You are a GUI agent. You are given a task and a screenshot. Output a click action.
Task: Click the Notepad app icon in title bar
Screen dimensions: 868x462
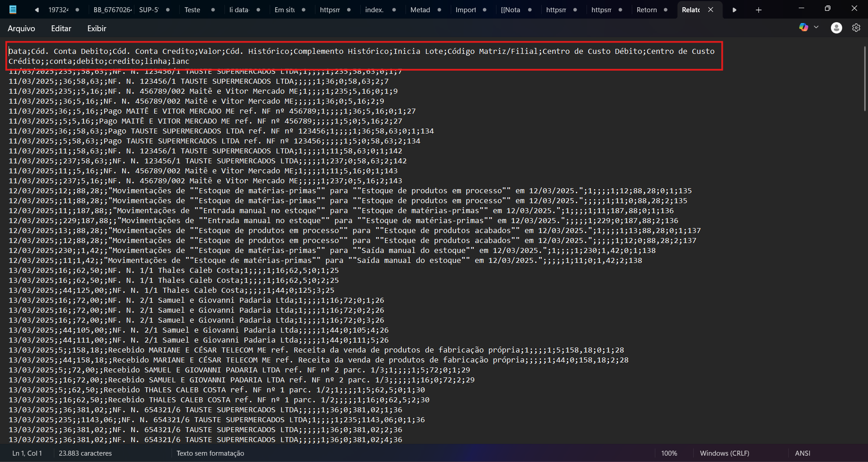[13, 10]
